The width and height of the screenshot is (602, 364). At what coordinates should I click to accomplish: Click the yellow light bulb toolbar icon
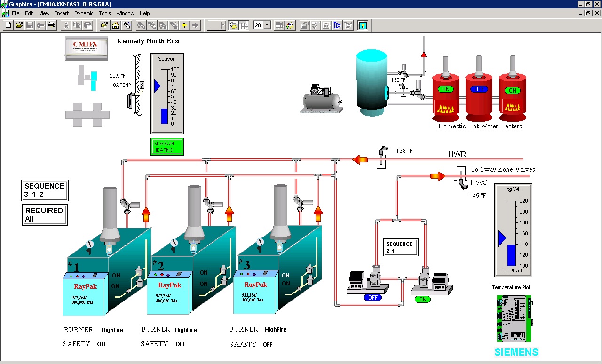363,25
